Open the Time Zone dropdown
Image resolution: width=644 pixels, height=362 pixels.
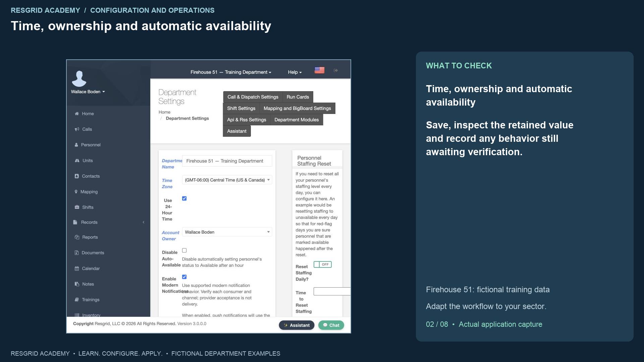(x=227, y=180)
